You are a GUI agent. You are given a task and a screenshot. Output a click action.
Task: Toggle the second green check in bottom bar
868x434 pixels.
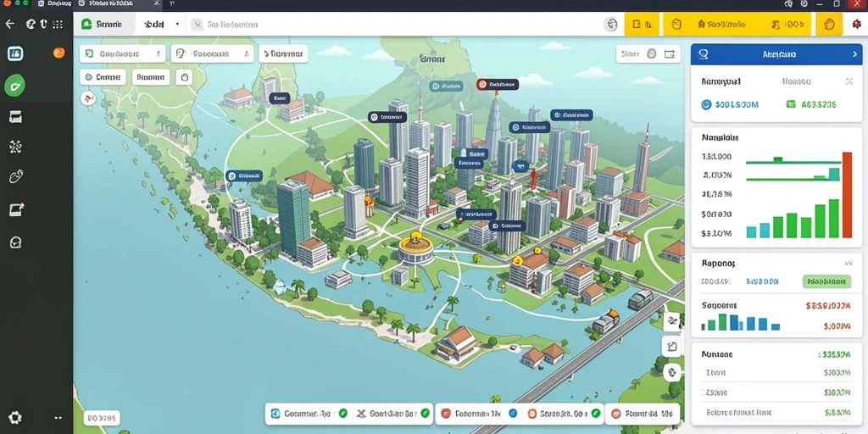click(x=426, y=413)
